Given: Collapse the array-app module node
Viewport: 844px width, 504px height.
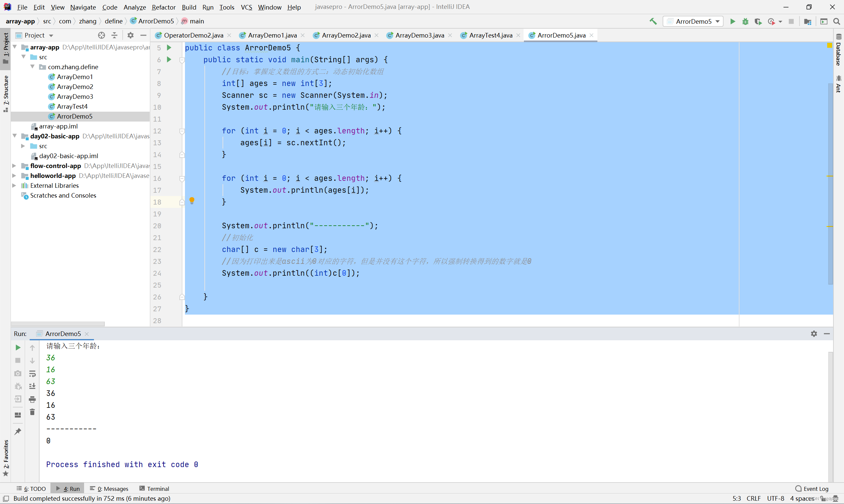Looking at the screenshot, I should pyautogui.click(x=15, y=47).
